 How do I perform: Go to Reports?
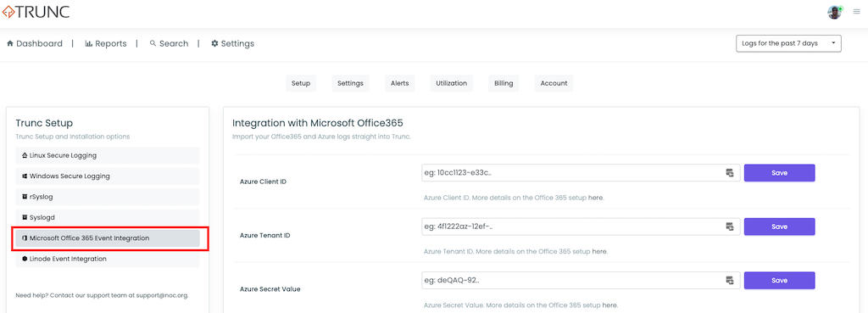(x=106, y=44)
